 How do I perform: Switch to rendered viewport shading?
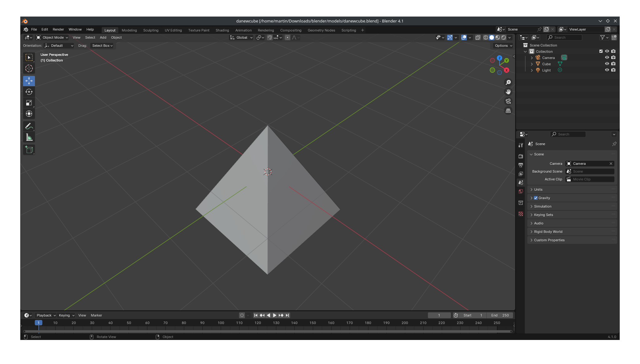(x=504, y=37)
